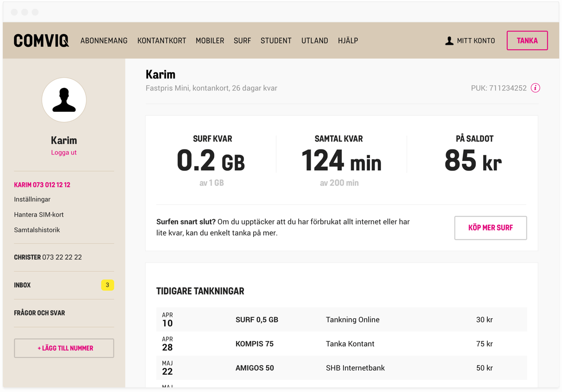Click the PUK: 711234252 text
This screenshot has width=562, height=392.
point(499,88)
